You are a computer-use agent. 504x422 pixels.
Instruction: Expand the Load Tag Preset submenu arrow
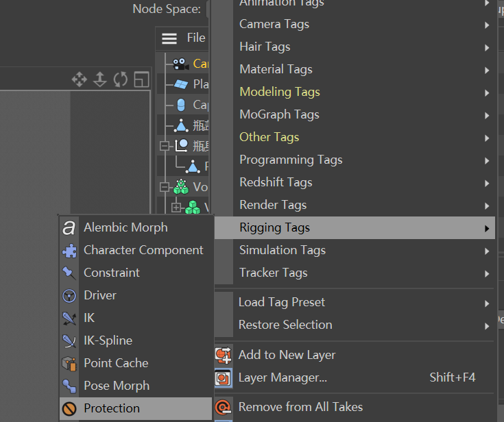click(x=487, y=303)
